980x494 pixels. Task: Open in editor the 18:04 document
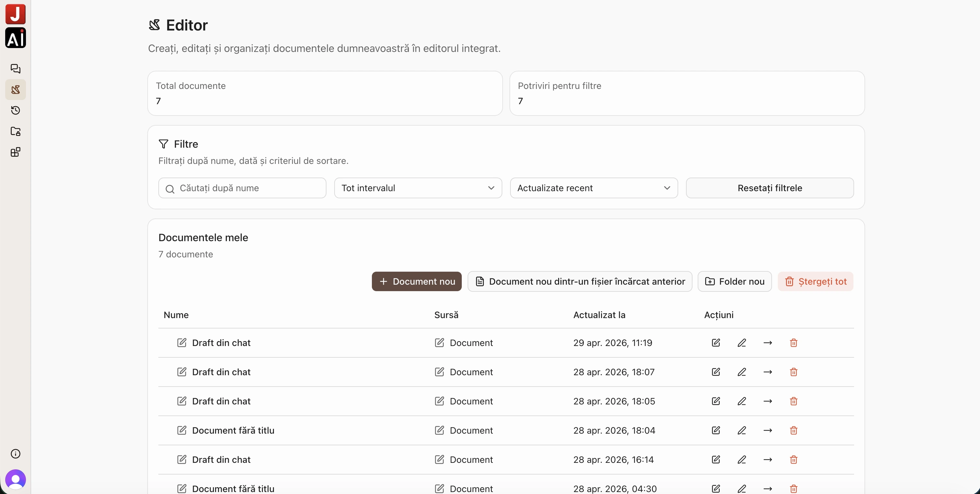716,430
